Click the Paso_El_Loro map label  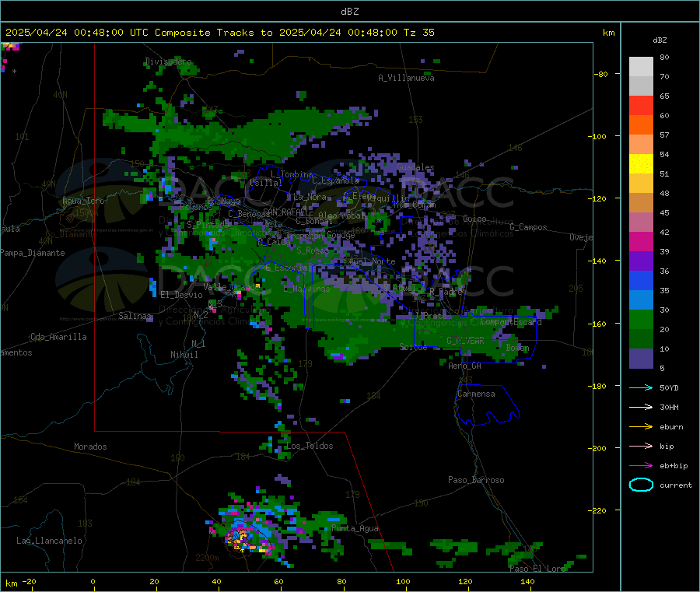click(537, 569)
